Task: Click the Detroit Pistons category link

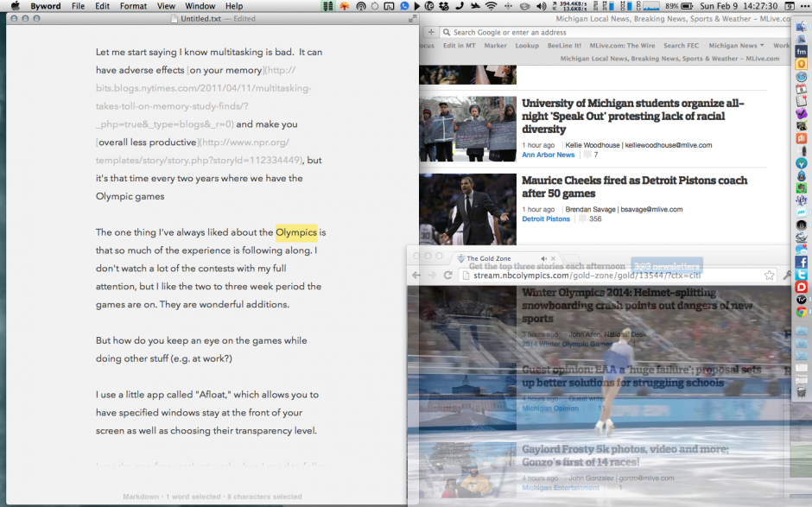Action: pos(546,219)
